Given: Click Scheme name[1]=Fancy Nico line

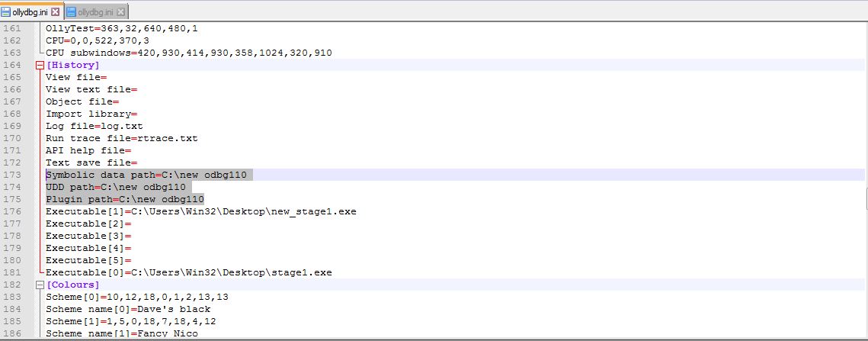Looking at the screenshot, I should [x=122, y=333].
